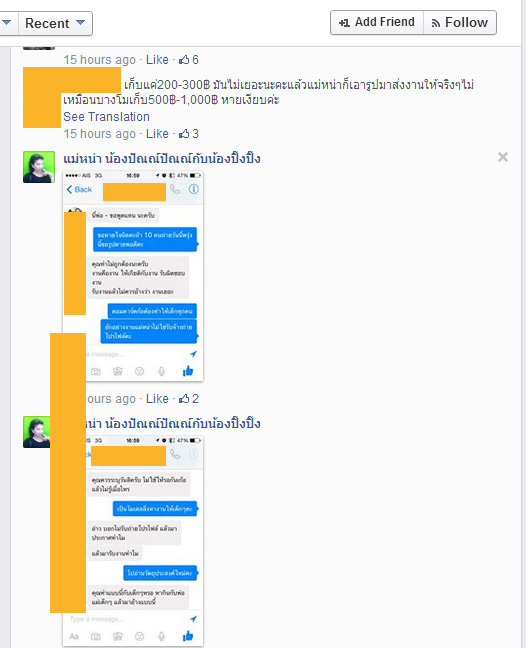Image resolution: width=526 pixels, height=648 pixels.
Task: Click the top '15 hours ago' timestamp
Action: (x=100, y=60)
